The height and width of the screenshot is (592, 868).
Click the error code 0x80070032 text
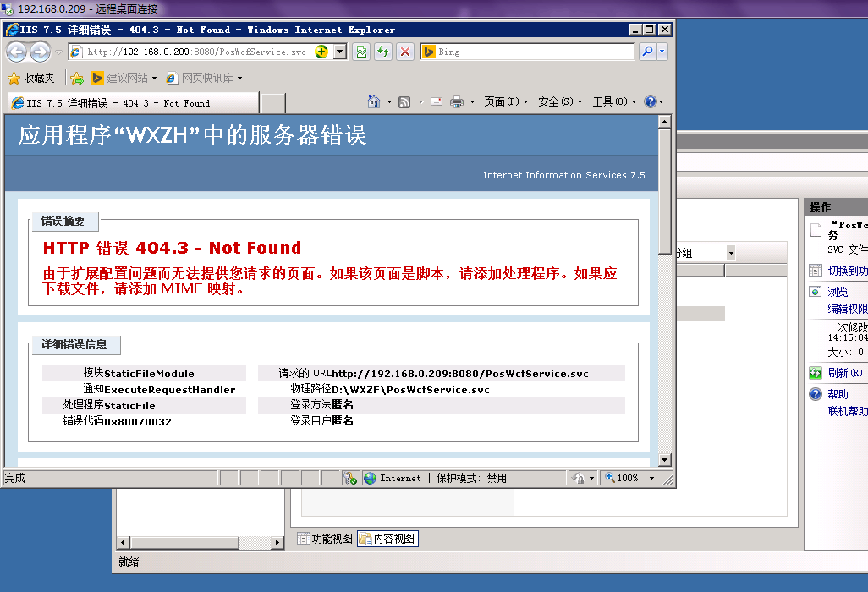[x=138, y=422]
